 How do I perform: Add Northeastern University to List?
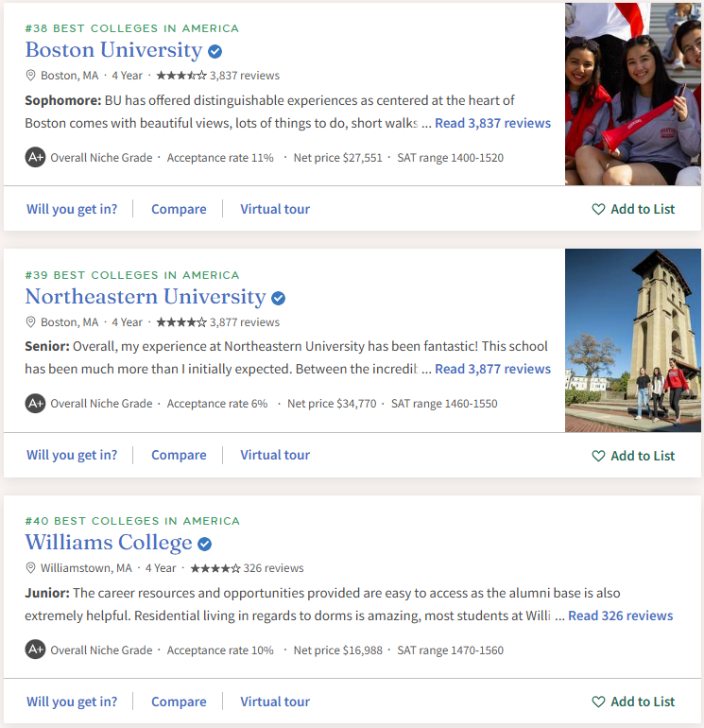pos(633,456)
